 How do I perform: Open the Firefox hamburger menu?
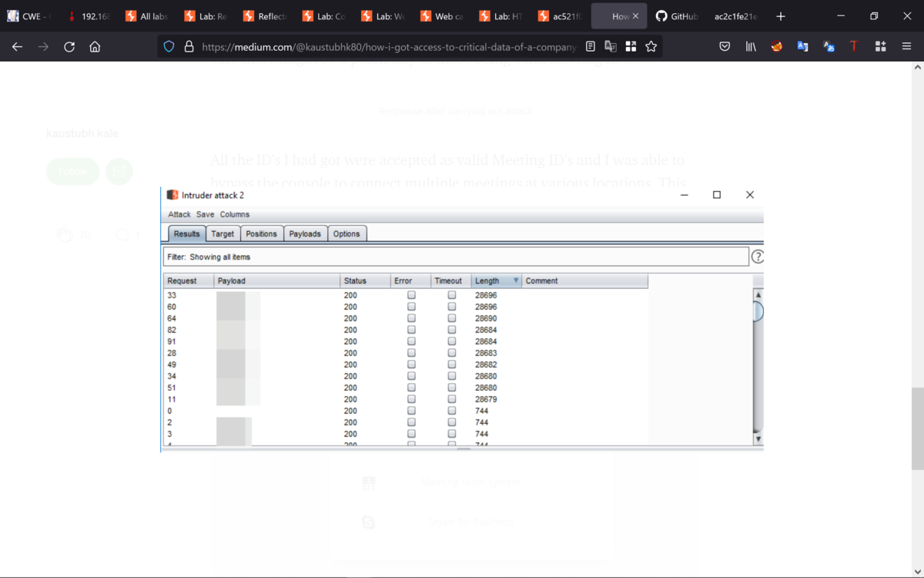[907, 47]
